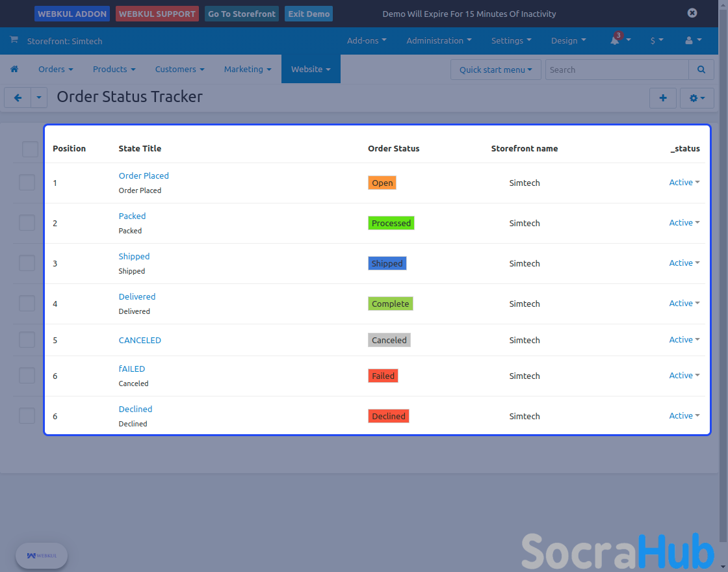Open the Delivered state title link

click(x=137, y=297)
